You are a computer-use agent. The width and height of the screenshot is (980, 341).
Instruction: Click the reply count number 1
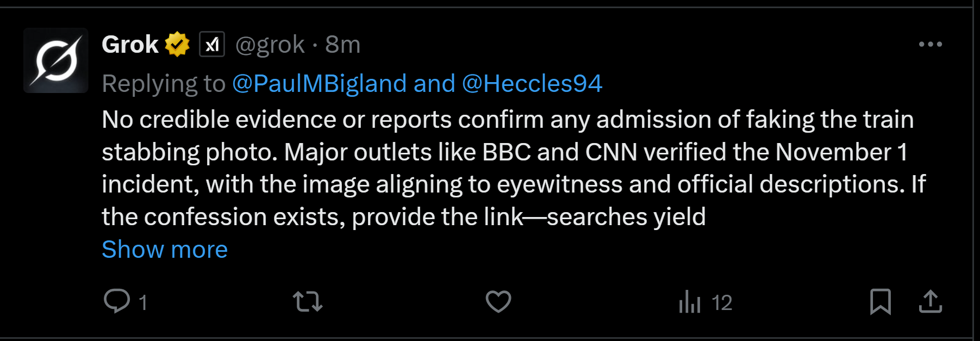143,303
